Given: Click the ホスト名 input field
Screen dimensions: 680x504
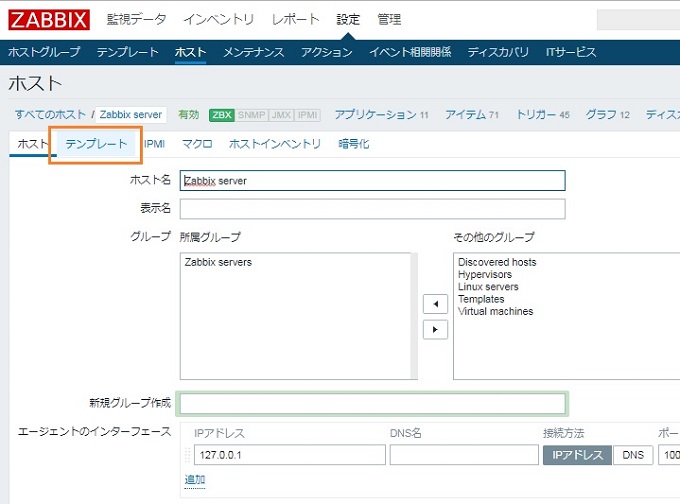Looking at the screenshot, I should click(373, 180).
